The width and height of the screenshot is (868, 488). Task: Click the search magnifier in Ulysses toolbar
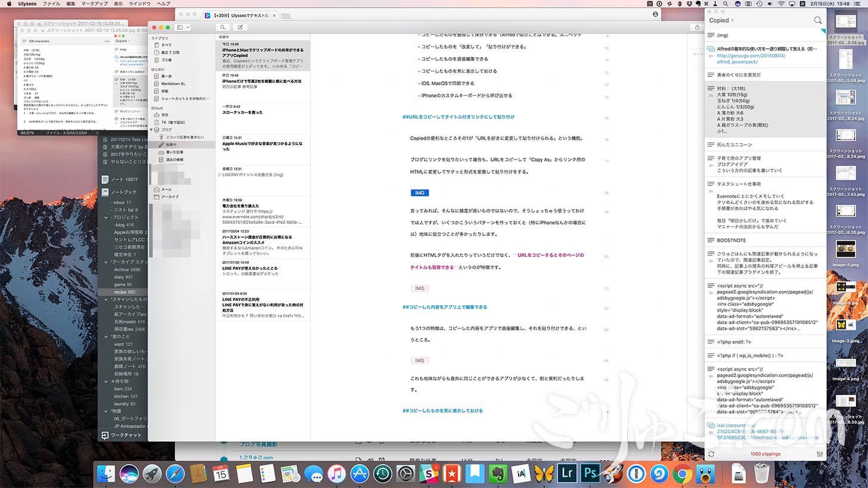222,27
